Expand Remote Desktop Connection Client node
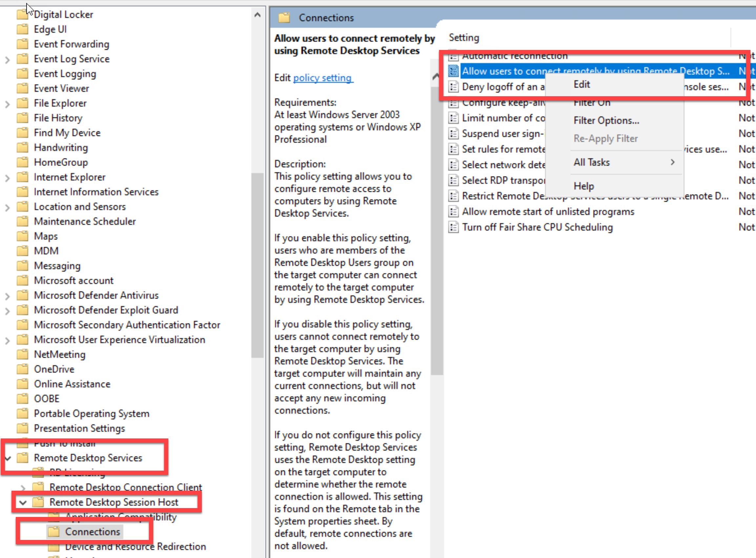 [x=23, y=488]
